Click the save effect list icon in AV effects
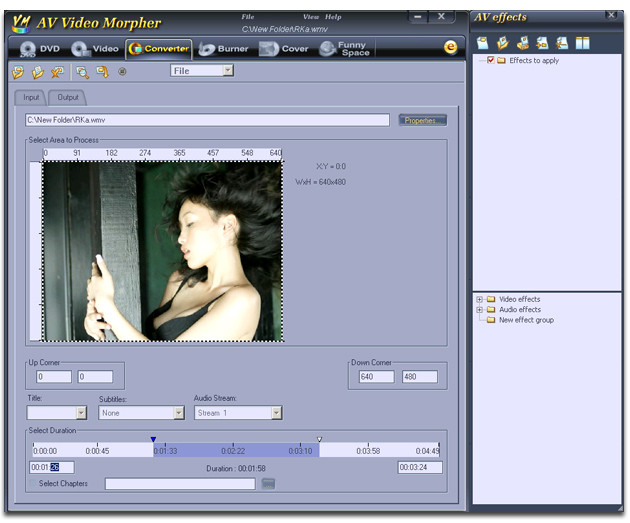Image resolution: width=630 pixels, height=523 pixels. pos(522,43)
